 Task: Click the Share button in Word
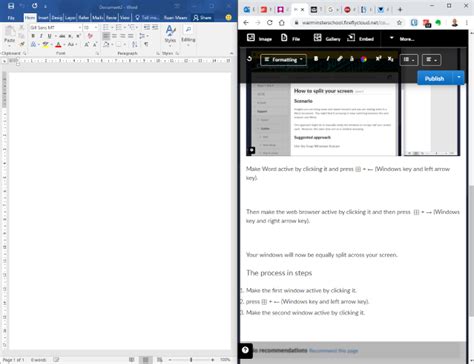click(x=202, y=18)
